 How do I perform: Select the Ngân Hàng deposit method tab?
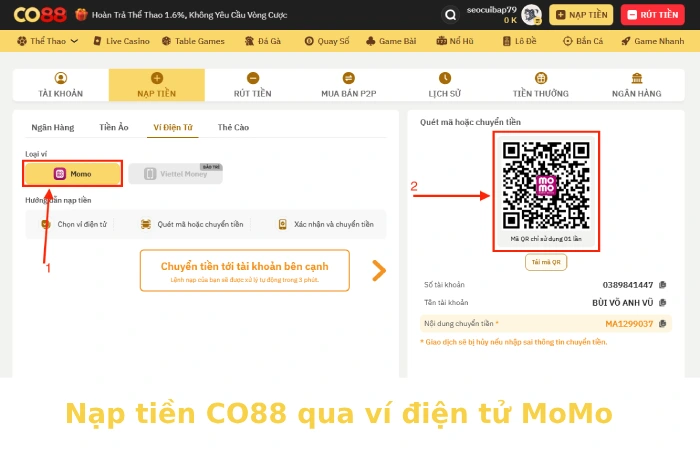[x=53, y=127]
